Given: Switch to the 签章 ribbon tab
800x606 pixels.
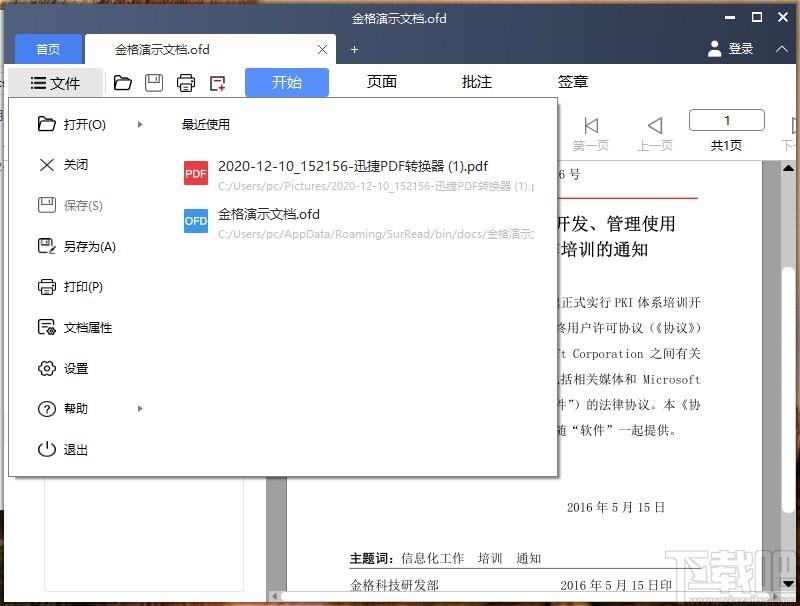Looking at the screenshot, I should 572,82.
